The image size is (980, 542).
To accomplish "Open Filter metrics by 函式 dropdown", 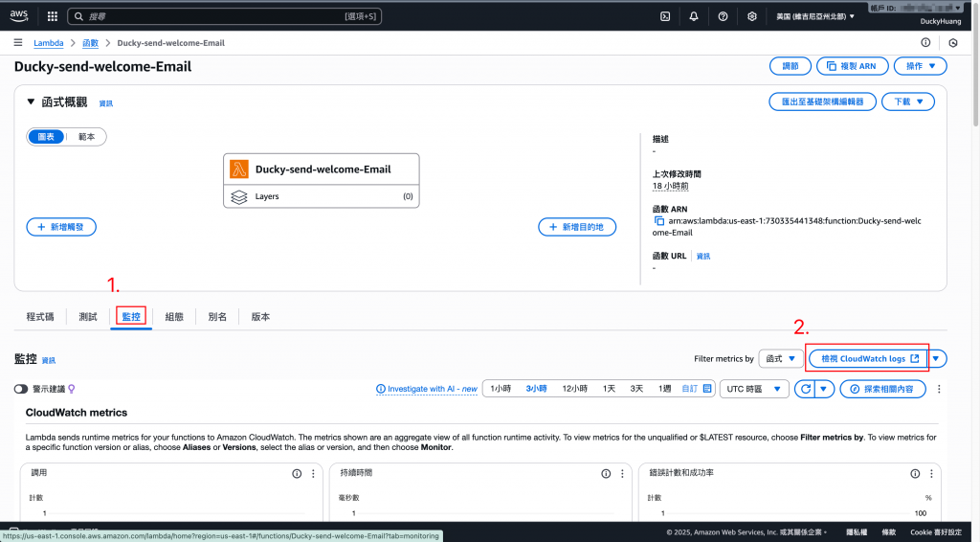I will [781, 358].
